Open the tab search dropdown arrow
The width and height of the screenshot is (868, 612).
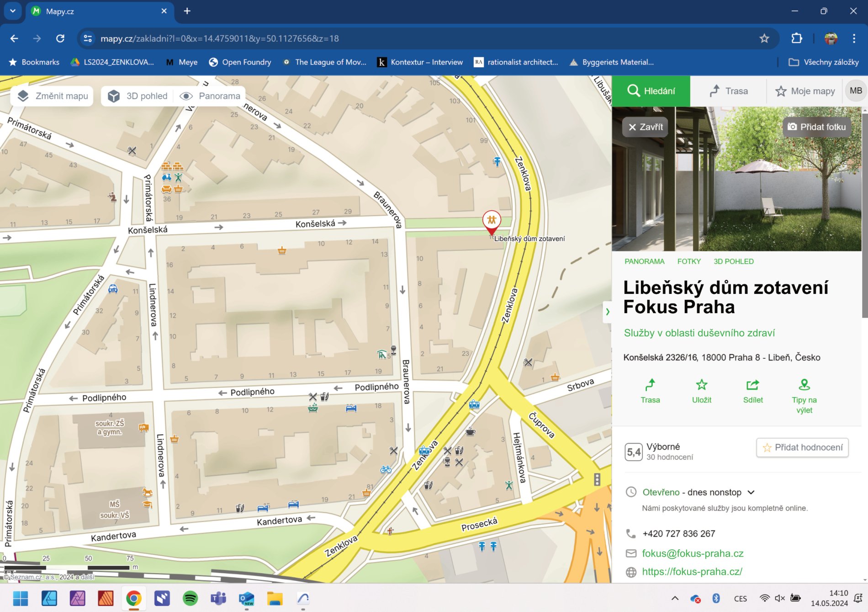coord(13,11)
